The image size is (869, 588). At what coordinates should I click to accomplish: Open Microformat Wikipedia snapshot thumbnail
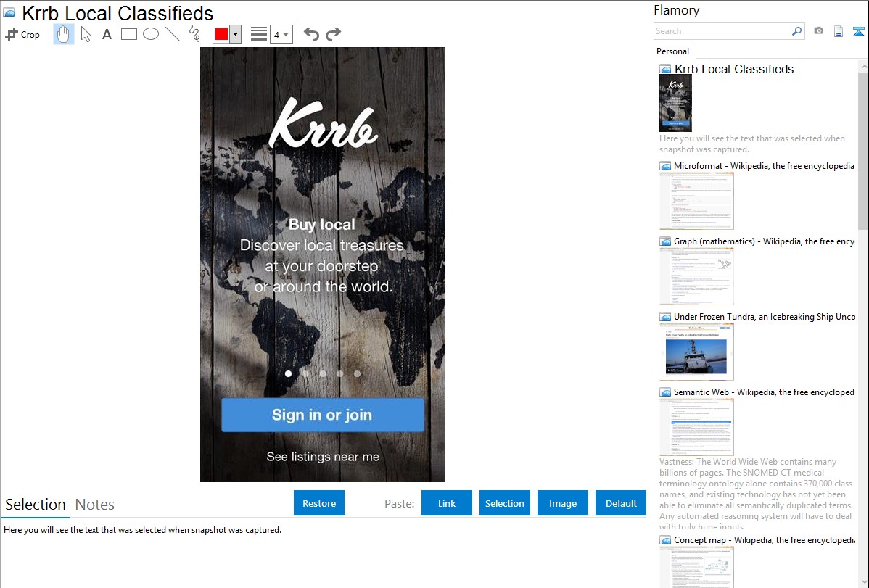pos(696,201)
